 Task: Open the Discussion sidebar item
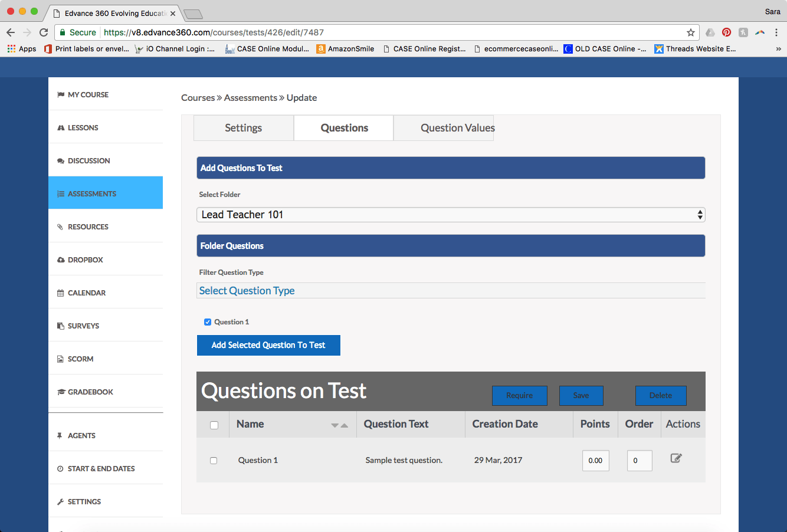point(88,160)
